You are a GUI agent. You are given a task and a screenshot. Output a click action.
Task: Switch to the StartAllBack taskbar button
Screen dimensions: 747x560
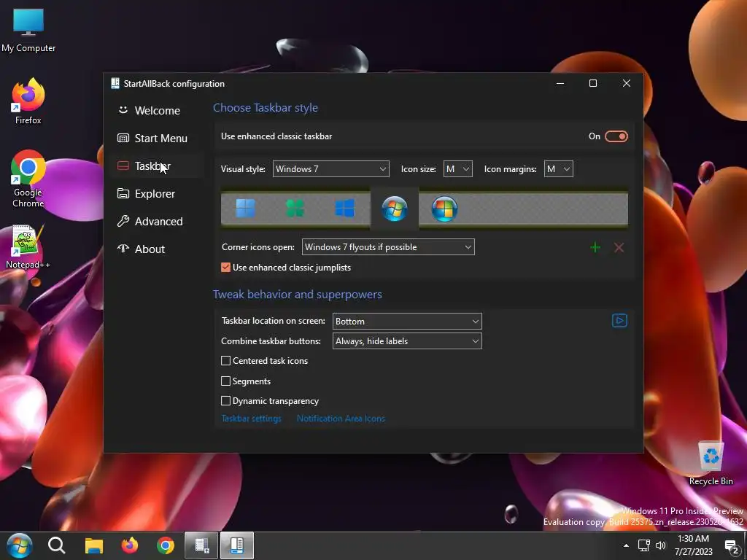coord(237,545)
